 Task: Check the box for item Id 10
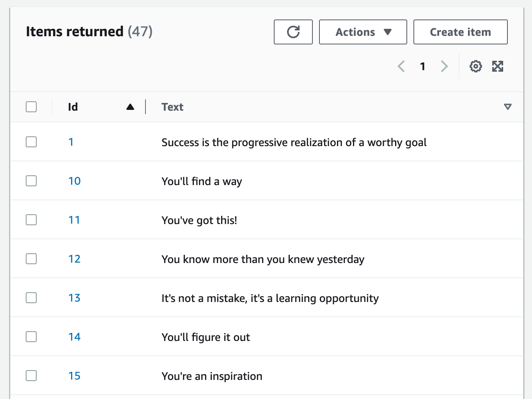click(31, 181)
